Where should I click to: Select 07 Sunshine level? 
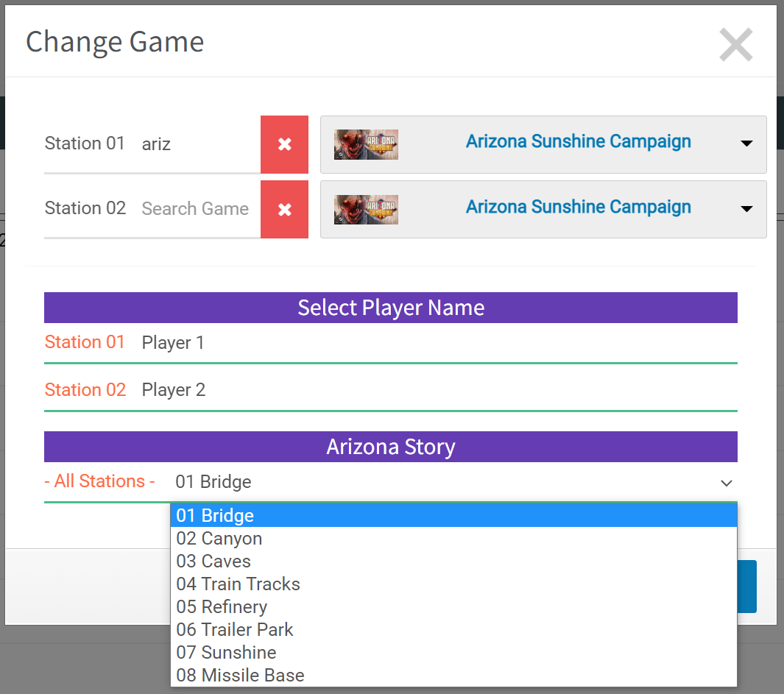[x=454, y=653]
